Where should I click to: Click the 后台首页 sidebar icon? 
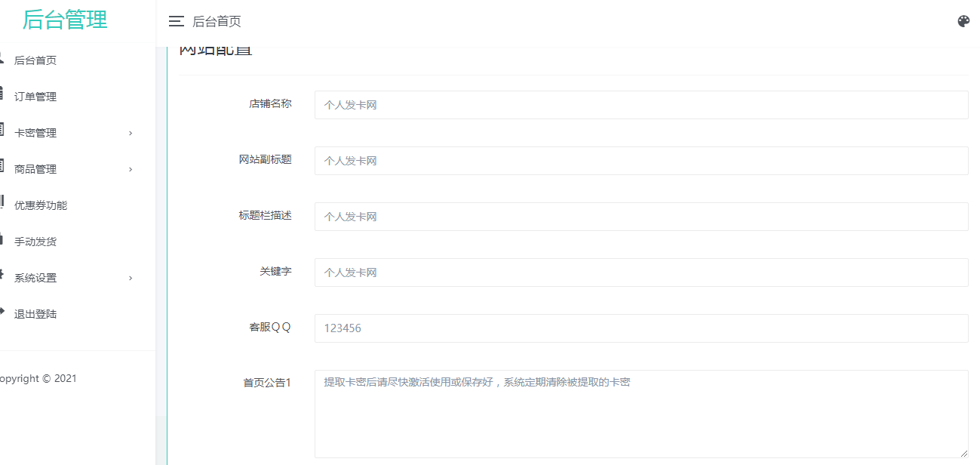pyautogui.click(x=2, y=59)
